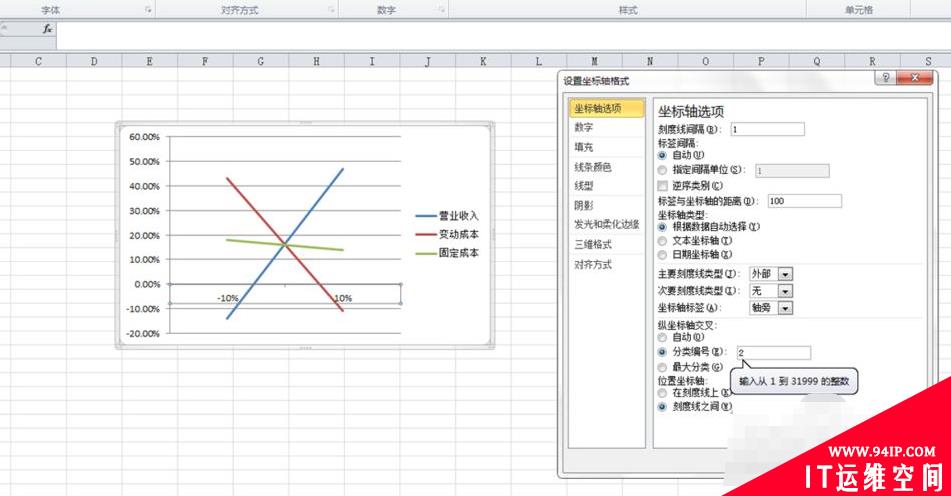
Task: Click the 标签与坐标轴的距离 input field
Action: pos(804,201)
